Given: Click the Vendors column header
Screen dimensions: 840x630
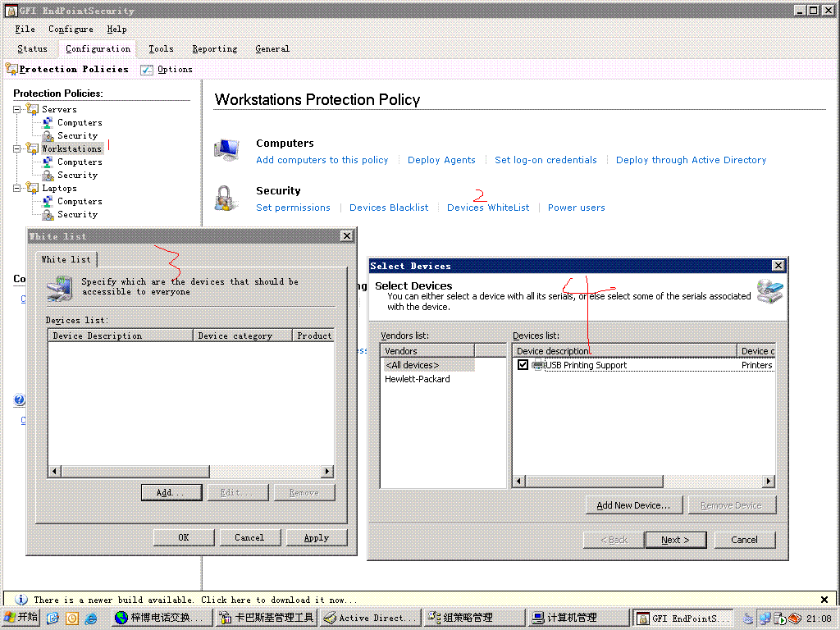Looking at the screenshot, I should [x=427, y=351].
